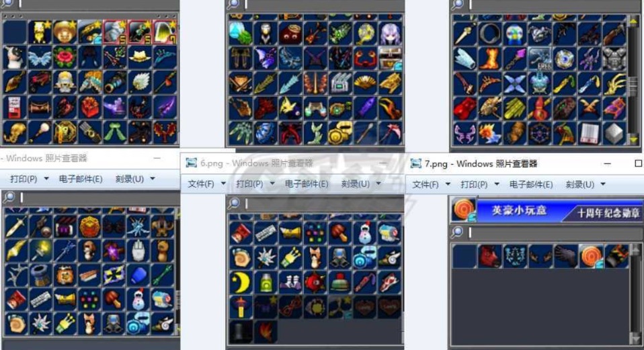Viewport: 644px width, 350px height.
Task: Pick the light-blue ice wings item
Action: coord(40,58)
